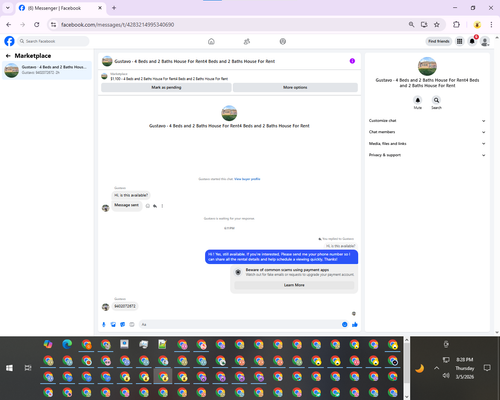Click the blue sent reply message

tap(281, 257)
